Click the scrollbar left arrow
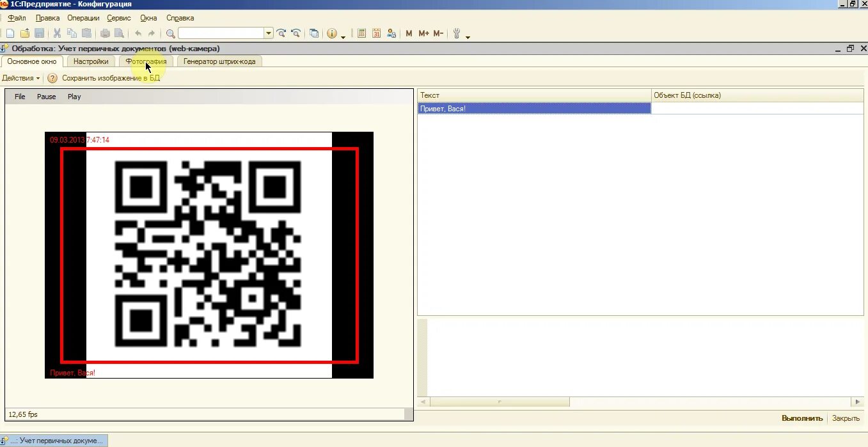 click(x=423, y=402)
